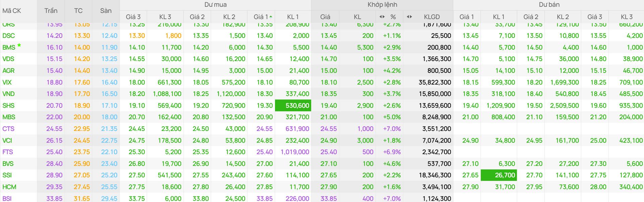Open the VND stock symbol
Screen dimensions: 644x202
coord(8,94)
